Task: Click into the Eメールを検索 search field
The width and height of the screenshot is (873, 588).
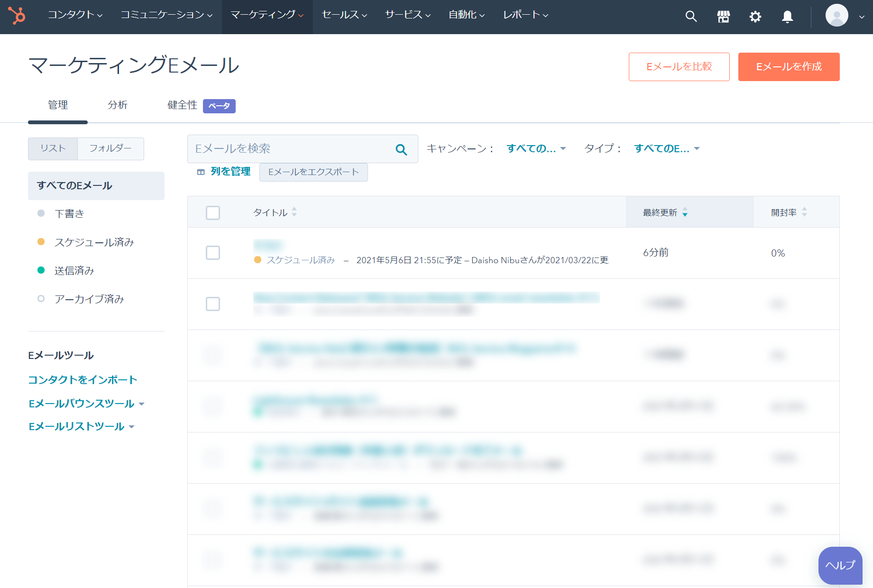Action: tap(289, 149)
